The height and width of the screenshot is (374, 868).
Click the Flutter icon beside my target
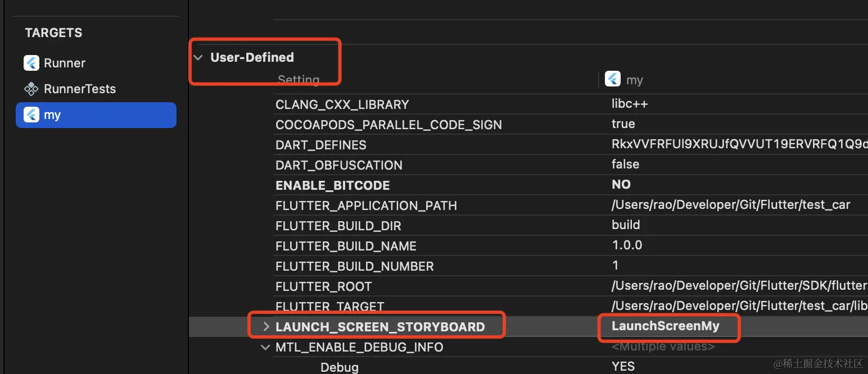coord(31,115)
